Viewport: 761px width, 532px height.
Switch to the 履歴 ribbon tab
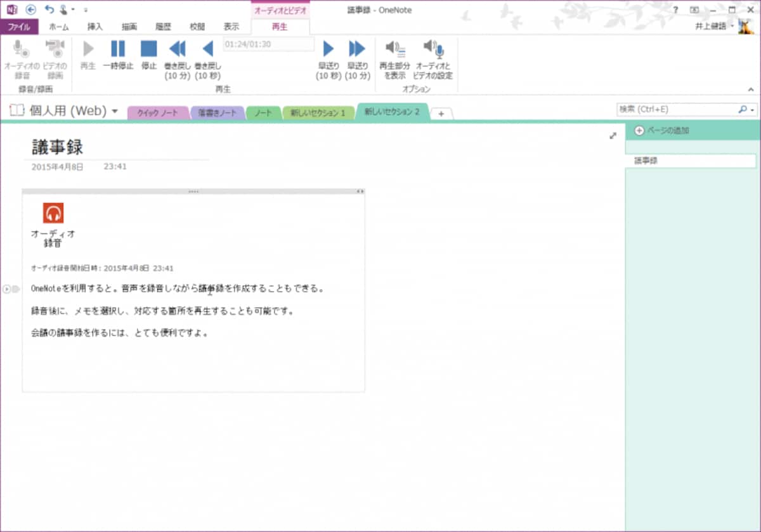point(163,27)
